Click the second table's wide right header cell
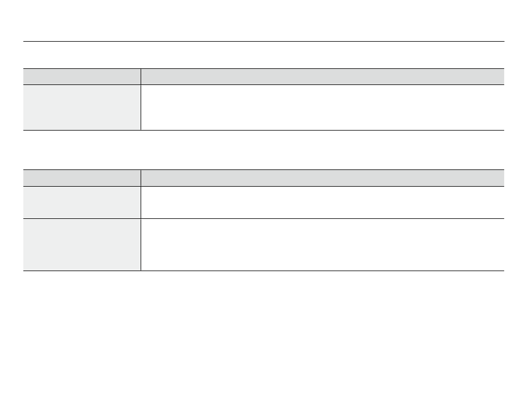The width and height of the screenshot is (528, 420). (322, 178)
